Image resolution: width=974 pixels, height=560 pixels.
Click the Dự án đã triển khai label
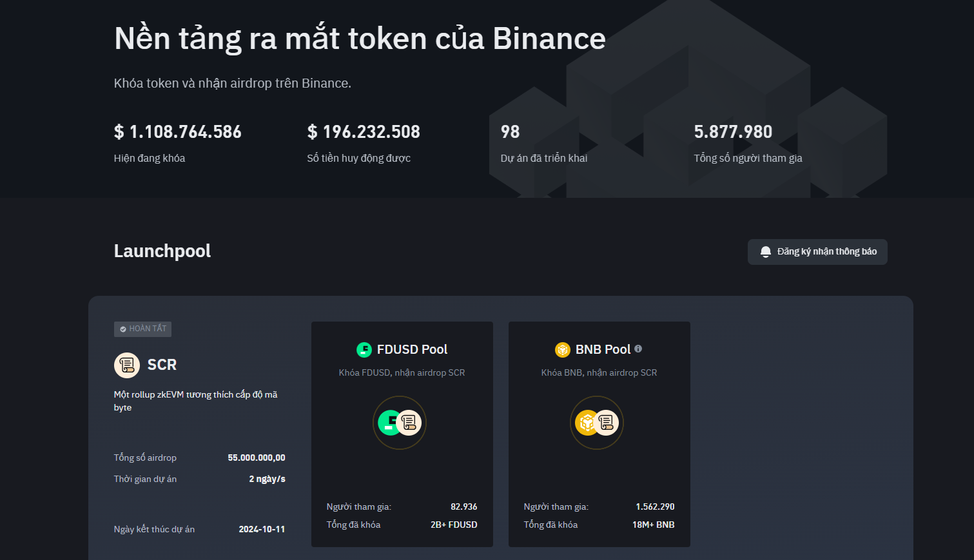click(544, 158)
